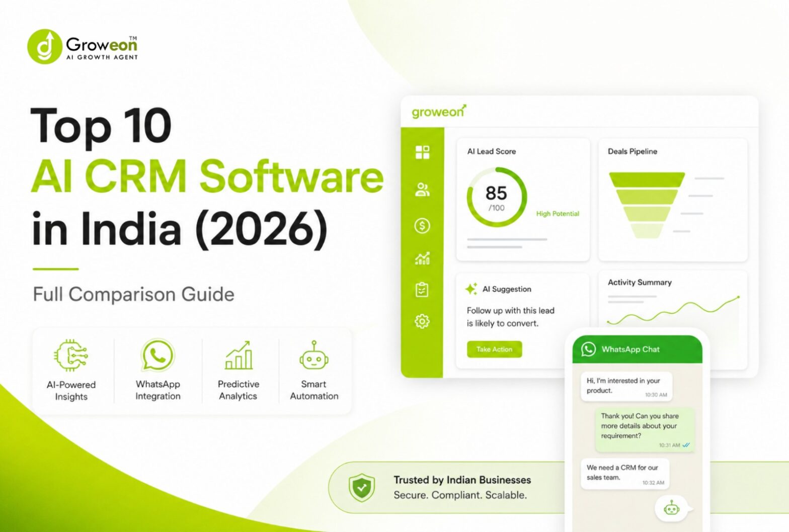Click the 'We need a CRM' message
The width and height of the screenshot is (789, 532).
pyautogui.click(x=625, y=473)
